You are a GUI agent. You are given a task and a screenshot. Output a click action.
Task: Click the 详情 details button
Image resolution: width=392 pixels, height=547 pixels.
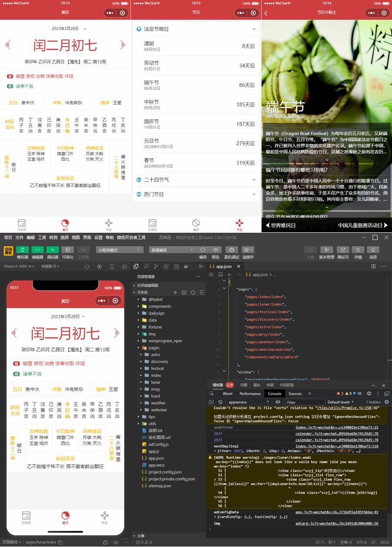coord(358,249)
